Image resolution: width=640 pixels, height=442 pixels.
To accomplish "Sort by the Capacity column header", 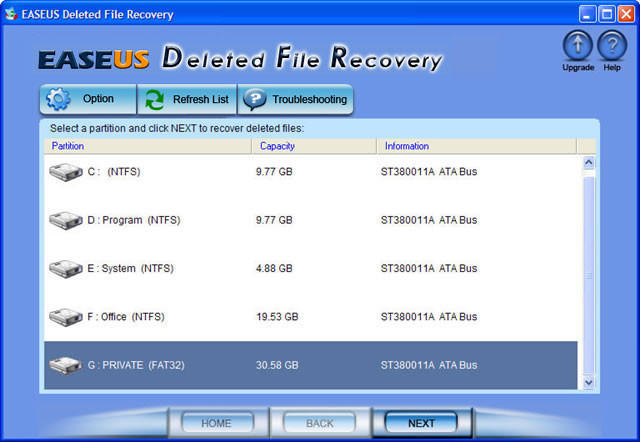I will click(314, 146).
